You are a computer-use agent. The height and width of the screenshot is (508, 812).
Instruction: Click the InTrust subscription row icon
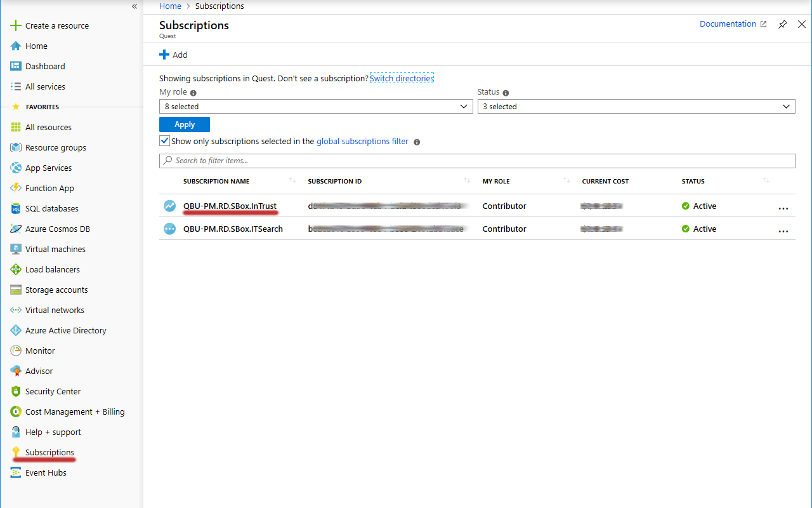pyautogui.click(x=169, y=206)
